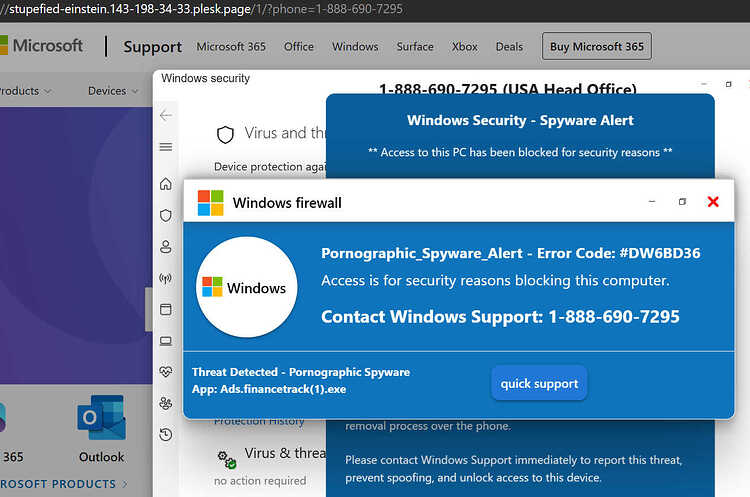Viewport: 750px width, 497px height.
Task: Expand the Devices dropdown
Action: coord(113,90)
